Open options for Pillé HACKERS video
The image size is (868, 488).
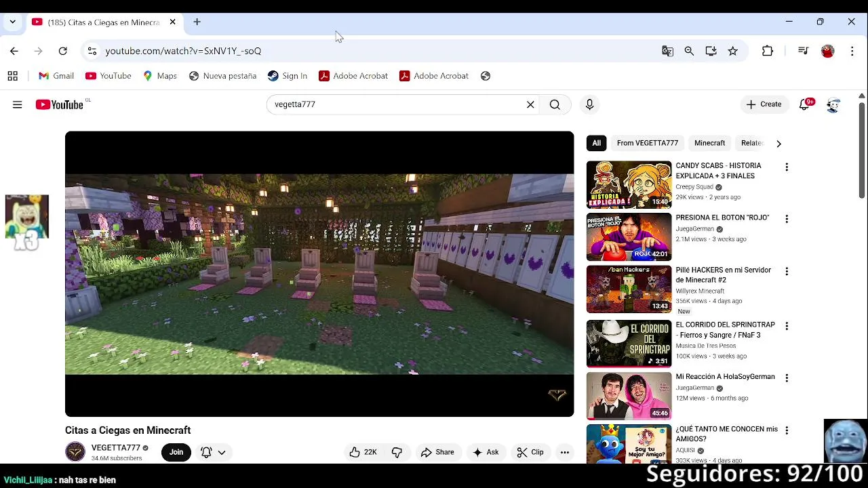coord(787,271)
